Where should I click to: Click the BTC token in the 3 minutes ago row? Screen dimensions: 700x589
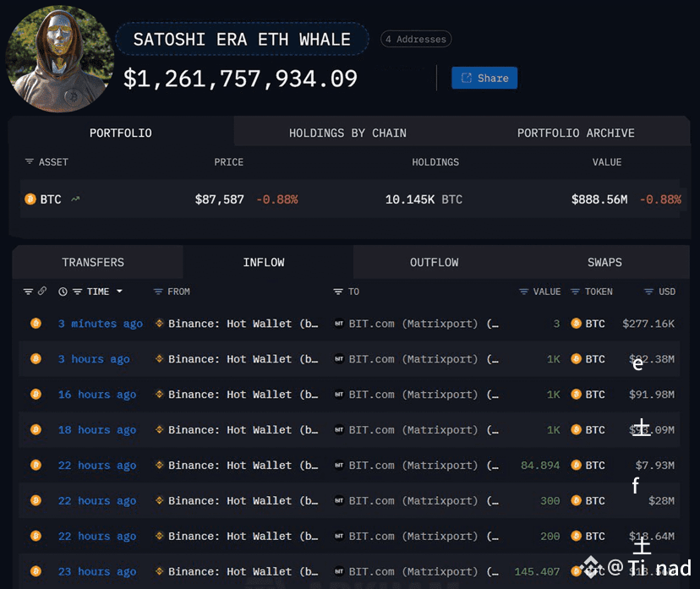coord(588,324)
